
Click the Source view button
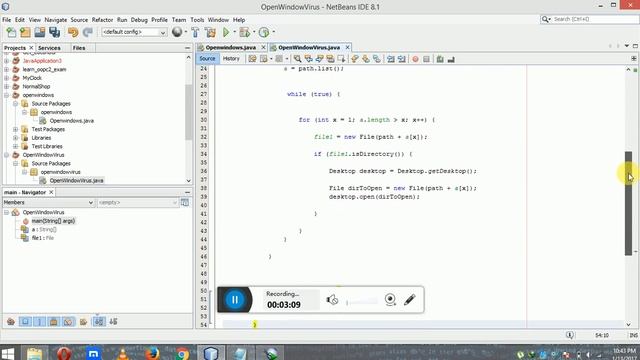click(207, 59)
